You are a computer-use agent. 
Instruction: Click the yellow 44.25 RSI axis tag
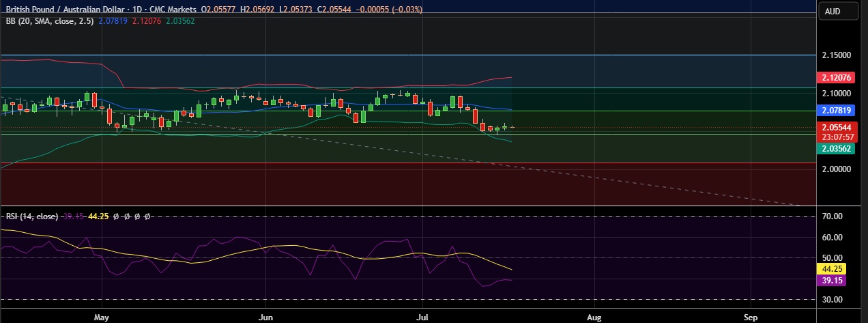pyautogui.click(x=832, y=270)
